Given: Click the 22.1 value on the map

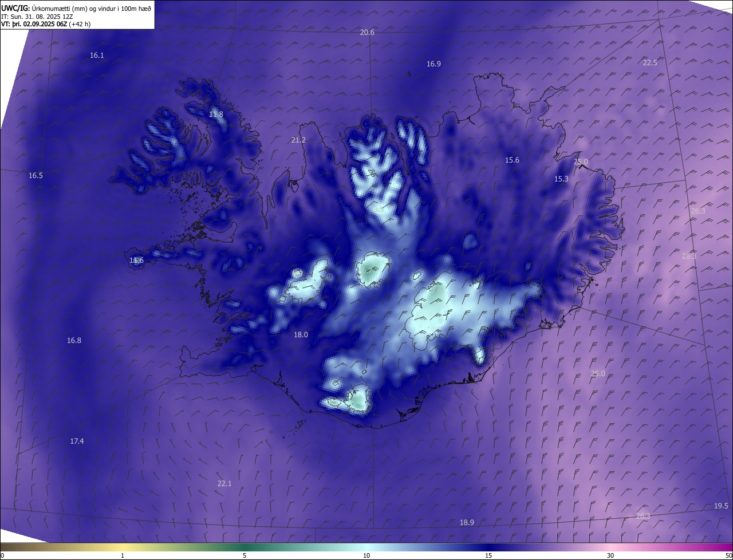Looking at the screenshot, I should click(224, 484).
